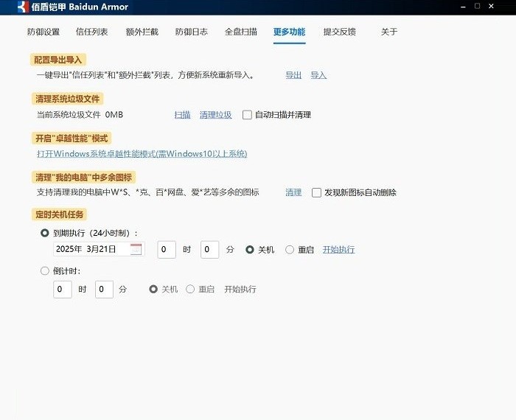Open the 提交反馈 tab
Viewport: 516px width, 420px height.
[x=339, y=32]
